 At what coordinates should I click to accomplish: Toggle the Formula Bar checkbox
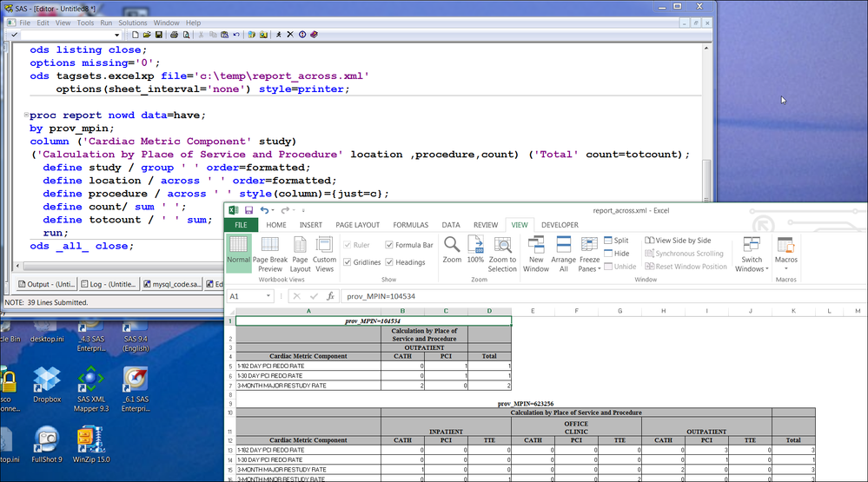389,245
